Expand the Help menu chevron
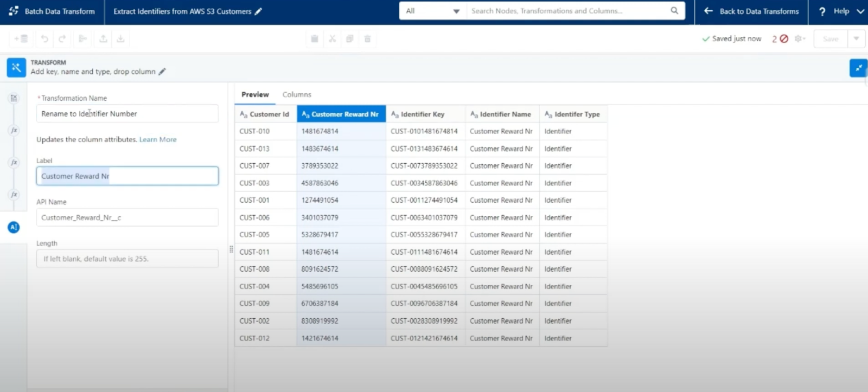The width and height of the screenshot is (868, 392). tap(860, 11)
